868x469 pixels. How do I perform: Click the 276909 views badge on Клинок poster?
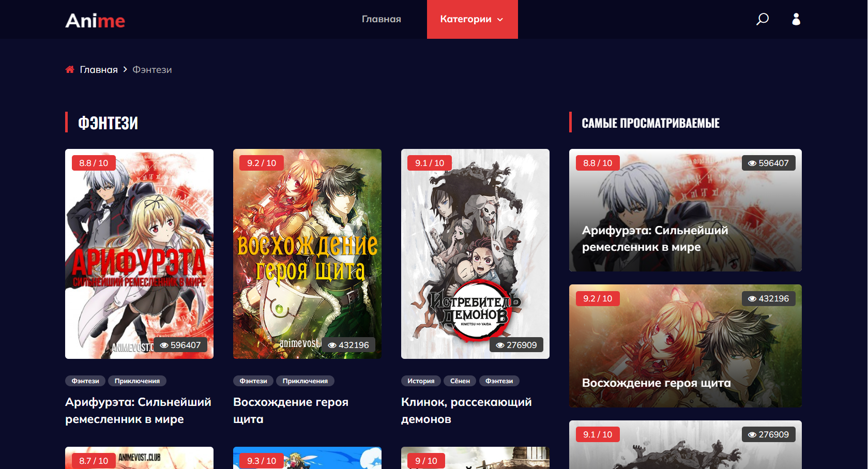pyautogui.click(x=516, y=345)
